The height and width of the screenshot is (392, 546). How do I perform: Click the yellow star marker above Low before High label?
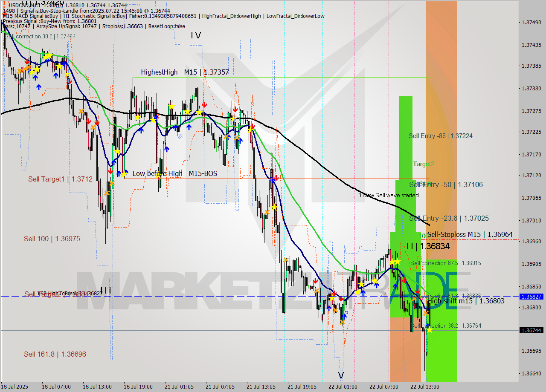pyautogui.click(x=124, y=175)
